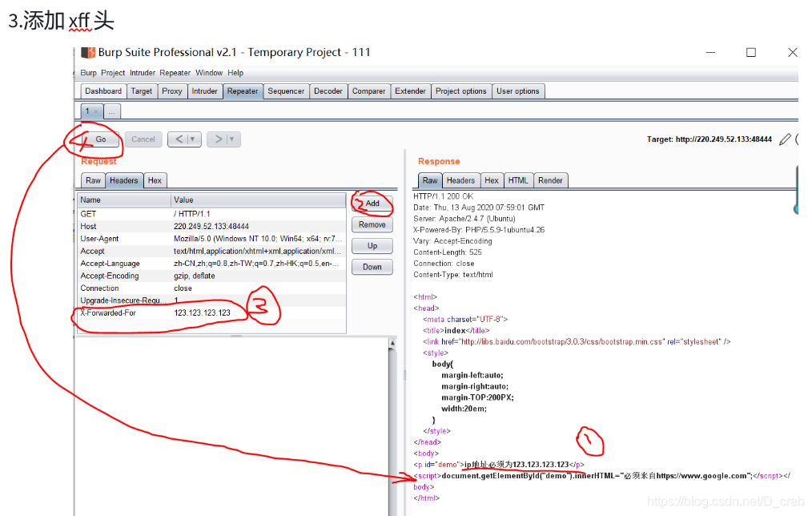The width and height of the screenshot is (812, 516).
Task: Go to next request with forward arrow
Action: click(x=218, y=139)
